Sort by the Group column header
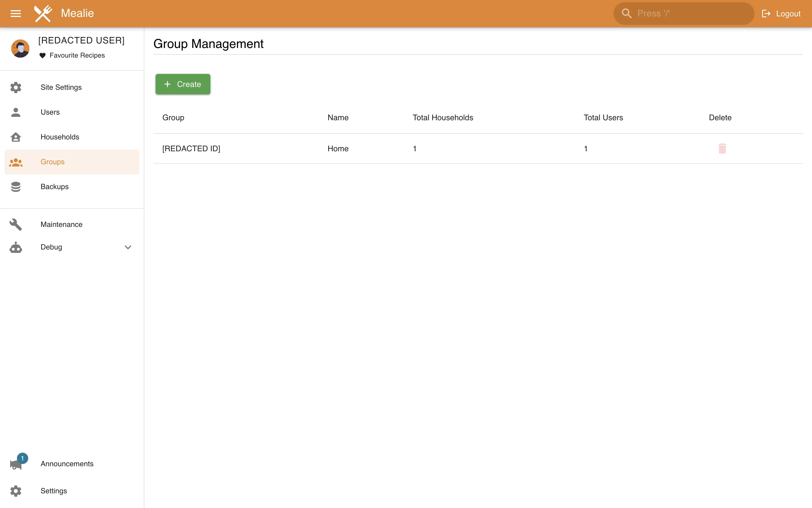 [x=173, y=118]
